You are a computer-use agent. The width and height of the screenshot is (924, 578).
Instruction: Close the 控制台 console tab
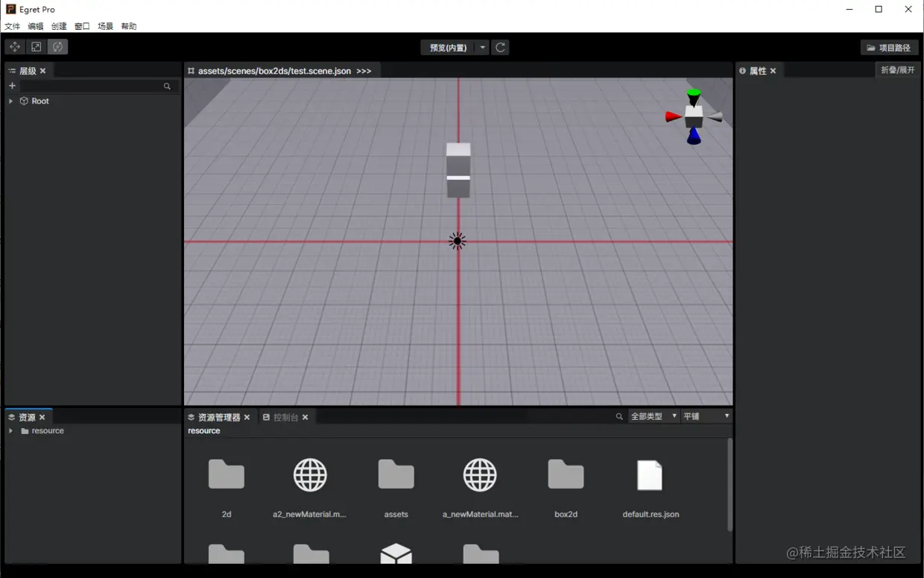coord(305,418)
